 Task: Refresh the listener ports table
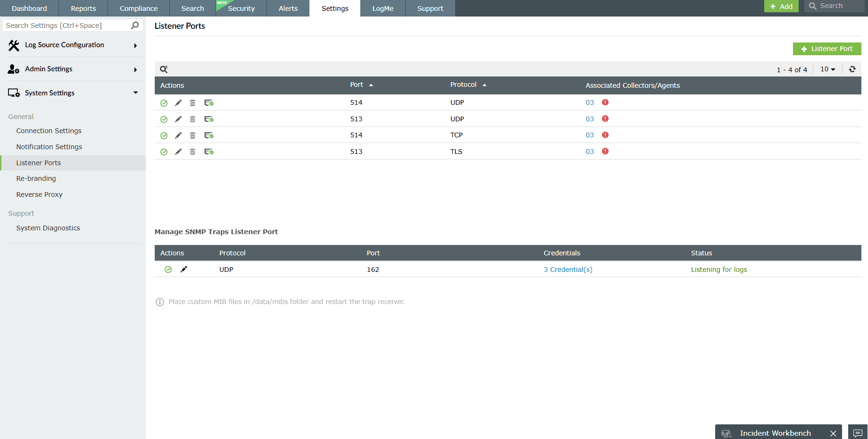[x=852, y=69]
